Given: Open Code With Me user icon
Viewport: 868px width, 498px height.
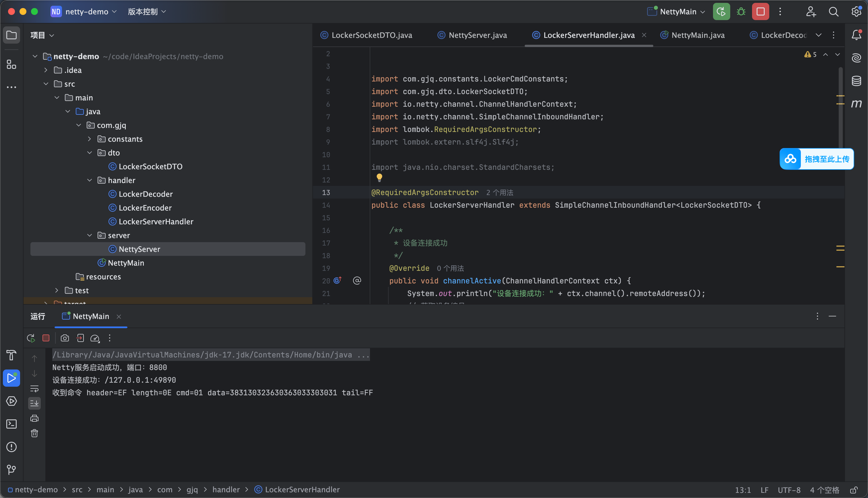Looking at the screenshot, I should (x=811, y=12).
